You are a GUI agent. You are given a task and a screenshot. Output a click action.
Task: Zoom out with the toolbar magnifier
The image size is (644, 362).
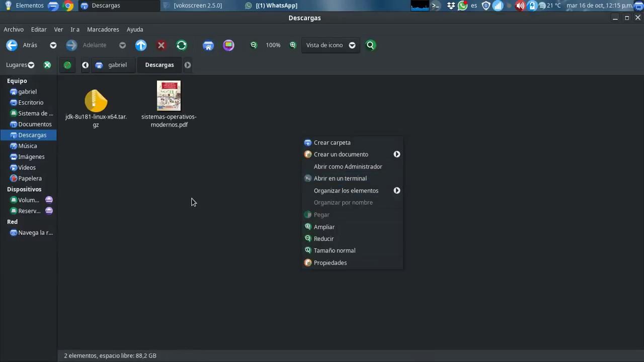254,45
